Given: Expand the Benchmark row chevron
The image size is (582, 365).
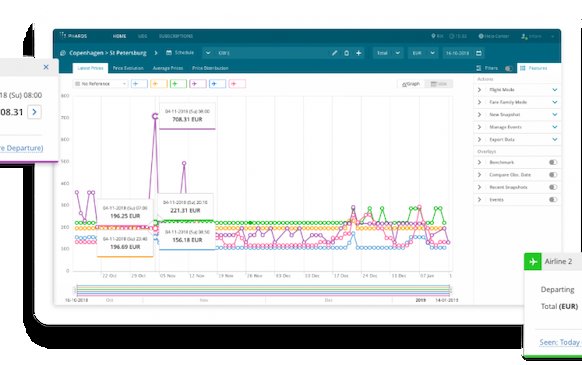Looking at the screenshot, I should point(479,162).
